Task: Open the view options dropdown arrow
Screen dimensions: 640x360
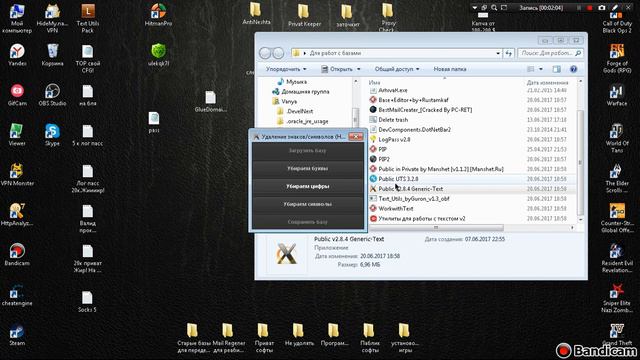Action: tap(541, 69)
